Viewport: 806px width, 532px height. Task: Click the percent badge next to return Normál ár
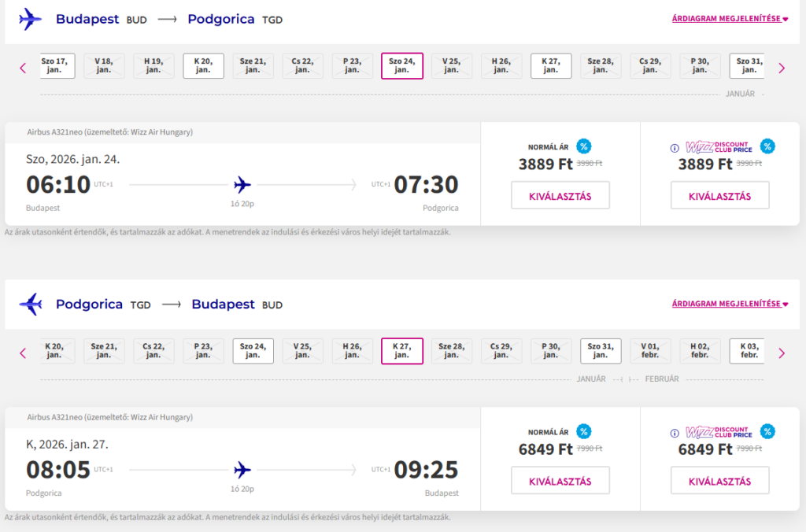click(x=583, y=431)
